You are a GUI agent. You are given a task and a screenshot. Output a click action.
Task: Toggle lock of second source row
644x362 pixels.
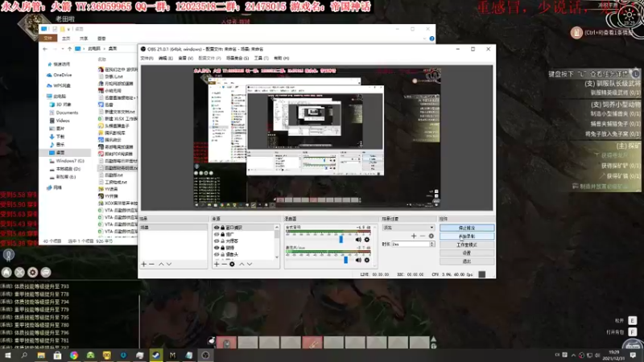tap(223, 234)
